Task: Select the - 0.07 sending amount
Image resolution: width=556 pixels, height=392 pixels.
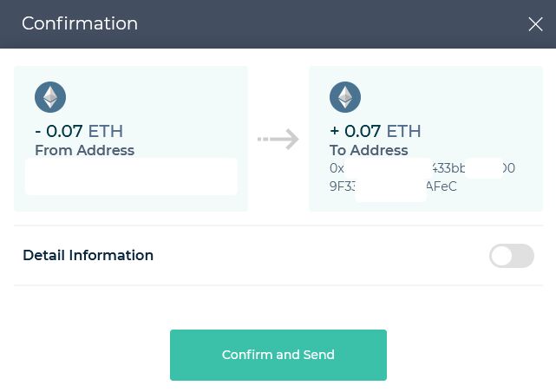Action: click(x=59, y=132)
